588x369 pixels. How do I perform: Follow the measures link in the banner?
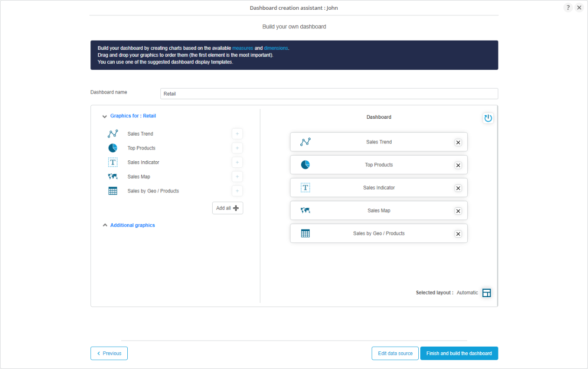(242, 48)
